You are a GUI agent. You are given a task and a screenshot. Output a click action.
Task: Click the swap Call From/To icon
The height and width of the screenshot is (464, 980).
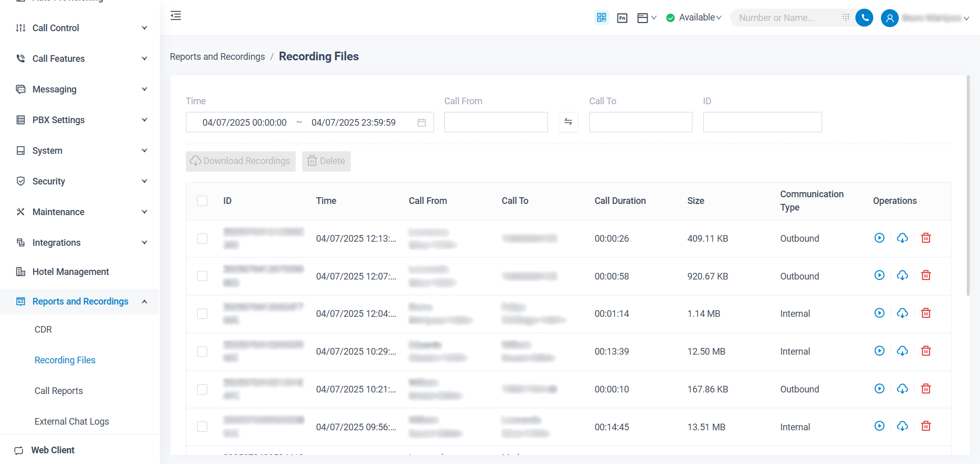(x=568, y=122)
